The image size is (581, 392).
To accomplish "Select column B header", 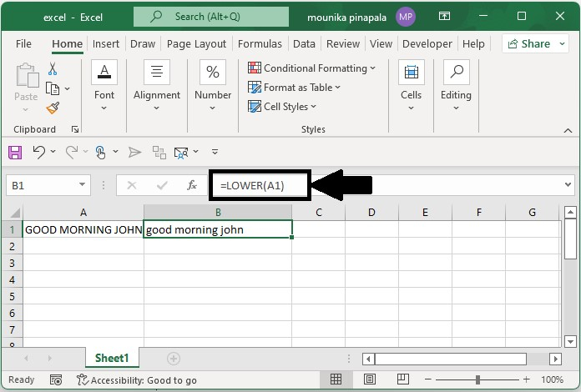I will [218, 212].
